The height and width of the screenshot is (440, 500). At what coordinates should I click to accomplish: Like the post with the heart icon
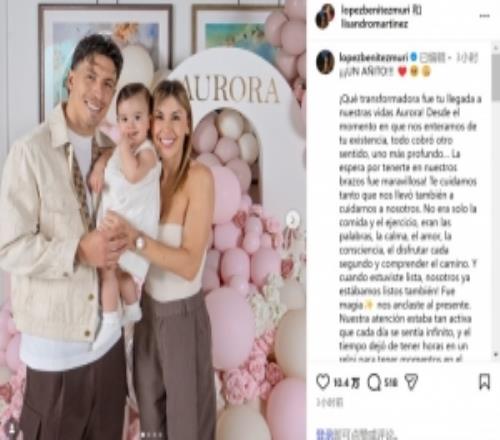point(323,382)
